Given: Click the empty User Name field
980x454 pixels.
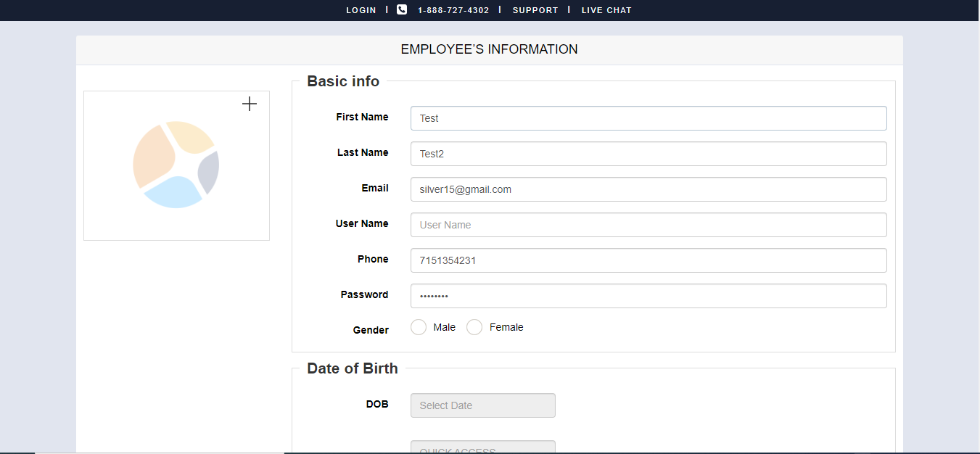Looking at the screenshot, I should pos(648,225).
